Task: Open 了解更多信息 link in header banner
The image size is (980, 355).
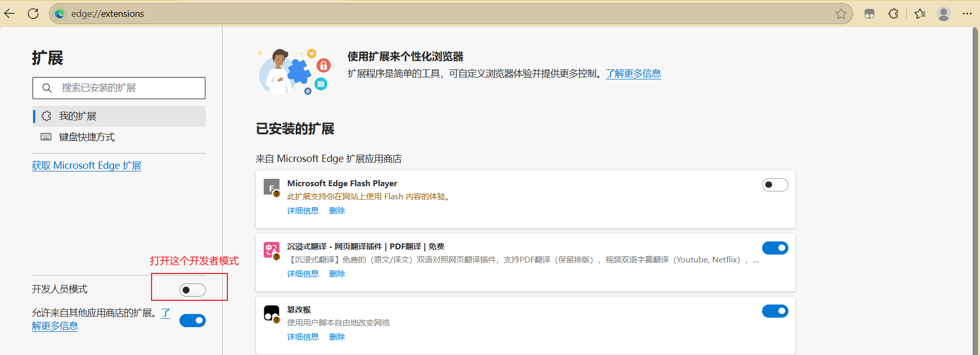Action: pos(633,74)
